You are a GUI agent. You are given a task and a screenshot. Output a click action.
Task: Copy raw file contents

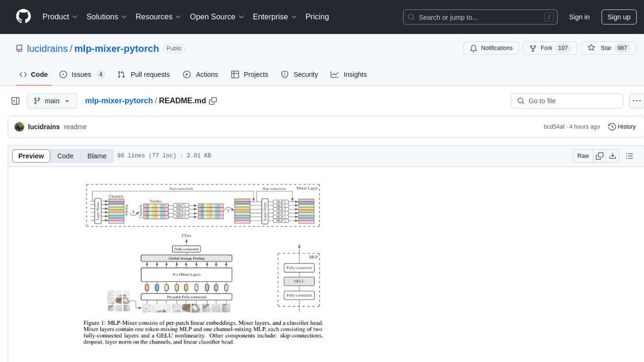click(600, 156)
